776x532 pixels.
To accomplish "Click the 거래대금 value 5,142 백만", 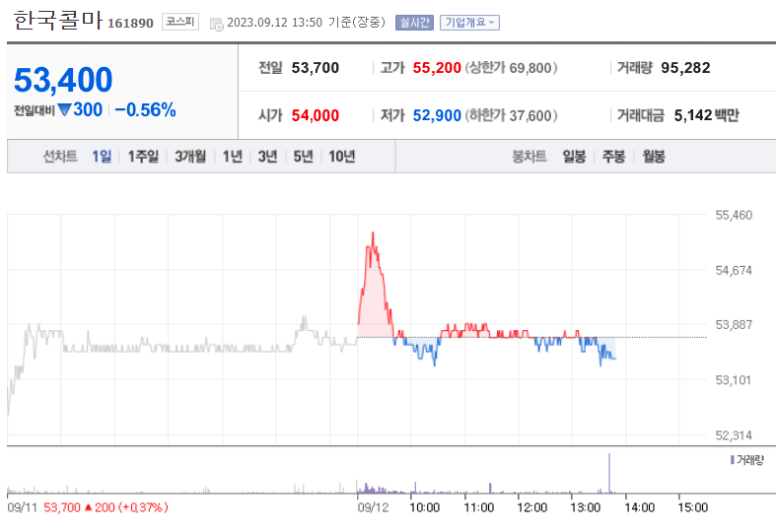I will tap(706, 115).
